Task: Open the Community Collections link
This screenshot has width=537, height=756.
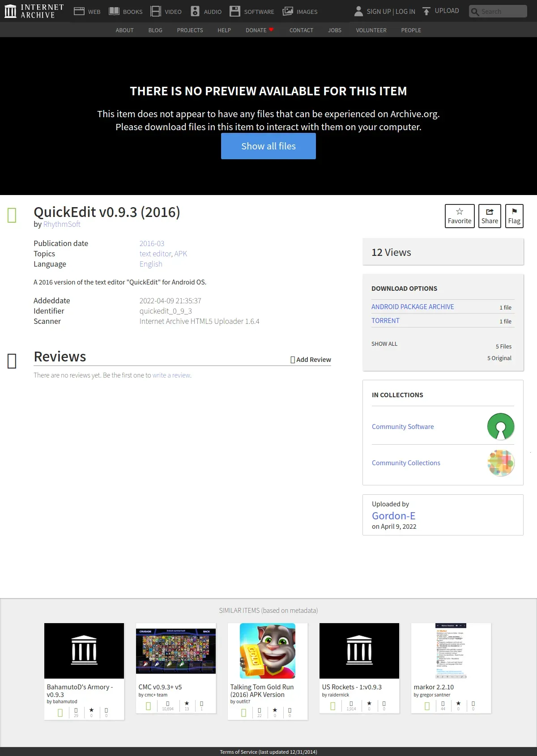Action: coord(406,463)
